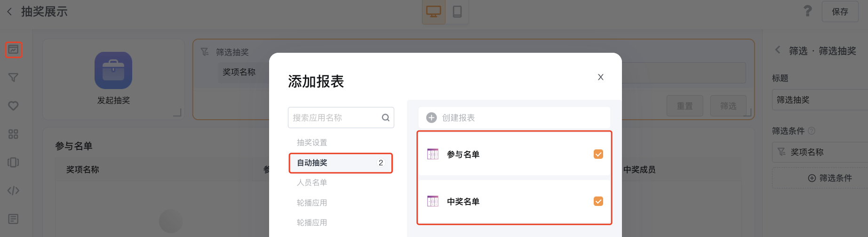Edit the 标题 field containing 筛选抽奖
This screenshot has width=868, height=237.
point(820,100)
